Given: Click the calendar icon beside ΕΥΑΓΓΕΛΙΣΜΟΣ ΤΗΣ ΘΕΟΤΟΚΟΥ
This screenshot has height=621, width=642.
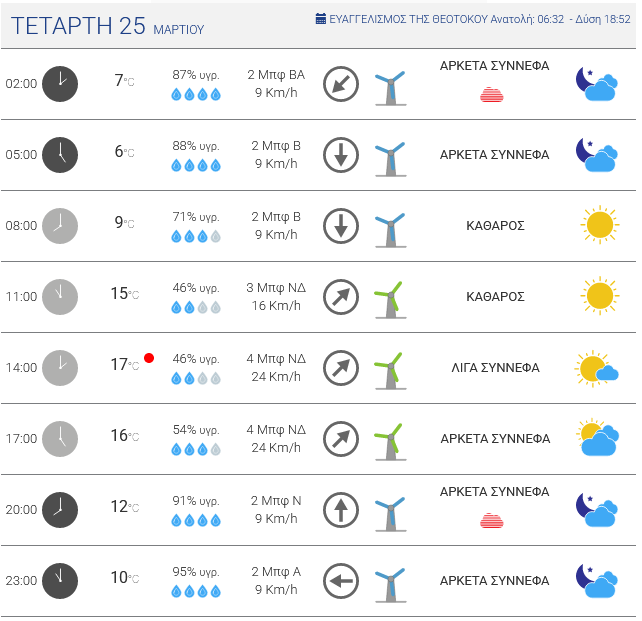Looking at the screenshot, I should (321, 19).
